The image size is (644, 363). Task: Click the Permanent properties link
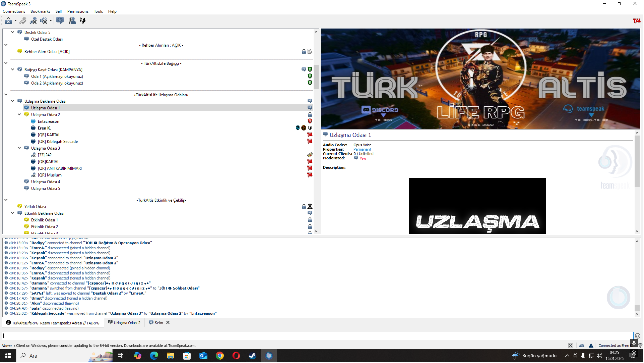(362, 150)
